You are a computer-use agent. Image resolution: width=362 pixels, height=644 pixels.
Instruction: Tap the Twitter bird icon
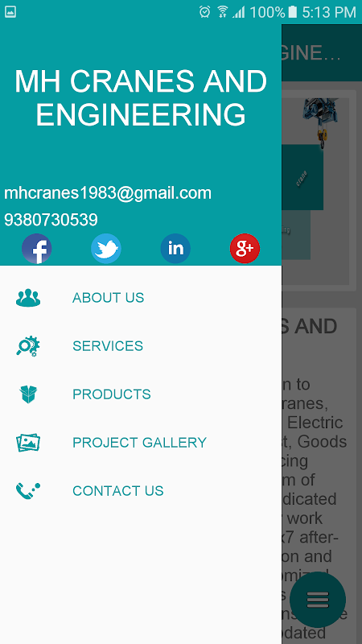106,249
